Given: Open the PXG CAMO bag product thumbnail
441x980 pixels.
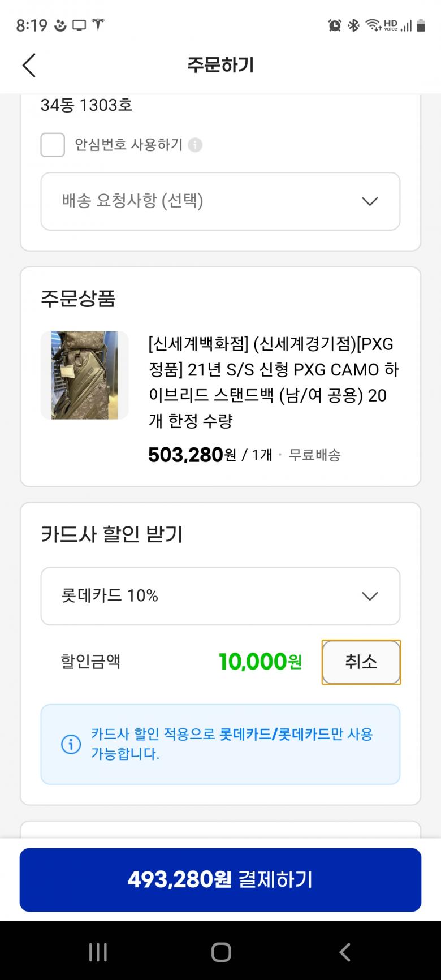Looking at the screenshot, I should click(85, 375).
